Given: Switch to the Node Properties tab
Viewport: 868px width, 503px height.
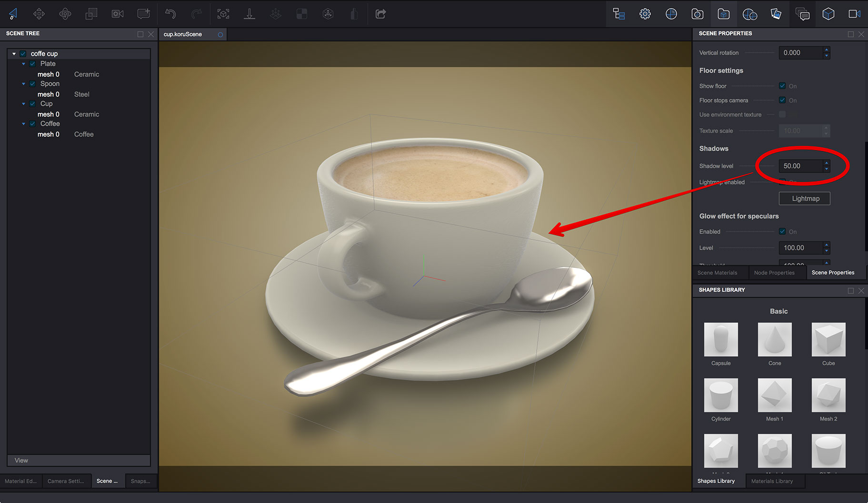Looking at the screenshot, I should pyautogui.click(x=775, y=272).
